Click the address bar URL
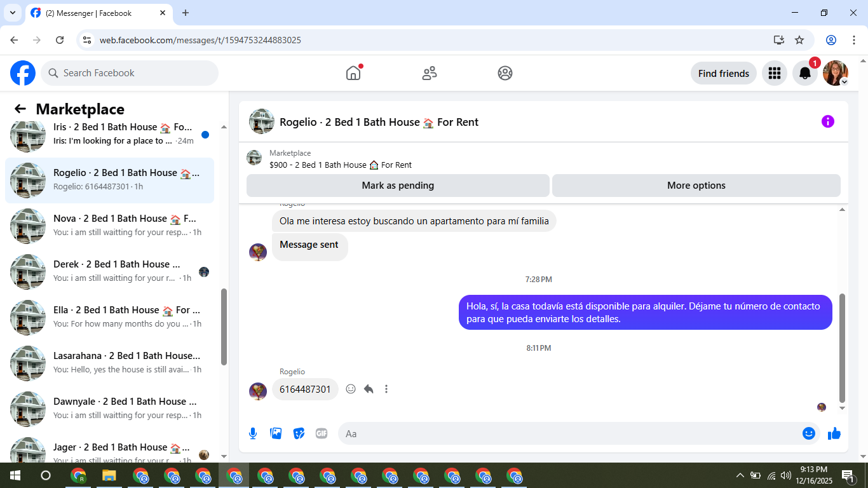 click(x=200, y=40)
